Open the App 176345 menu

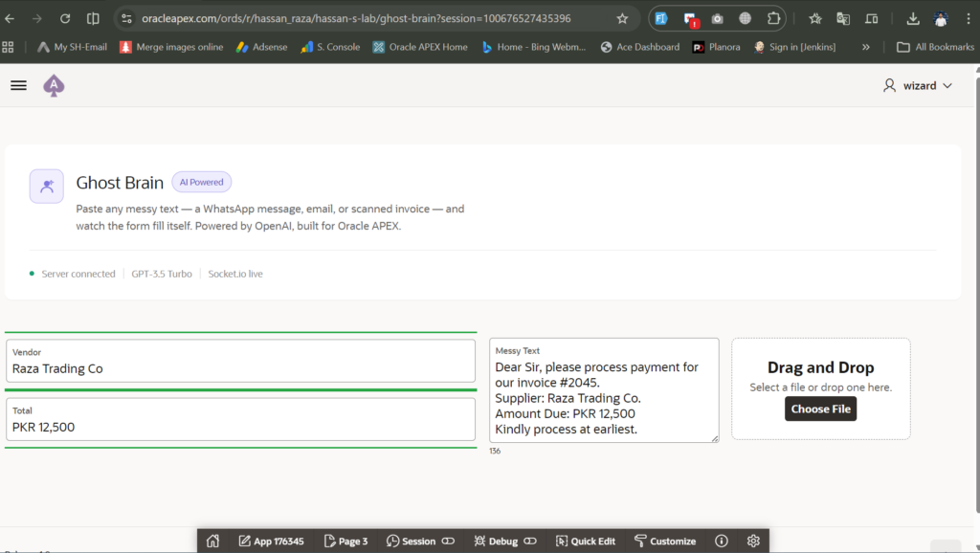pos(271,541)
